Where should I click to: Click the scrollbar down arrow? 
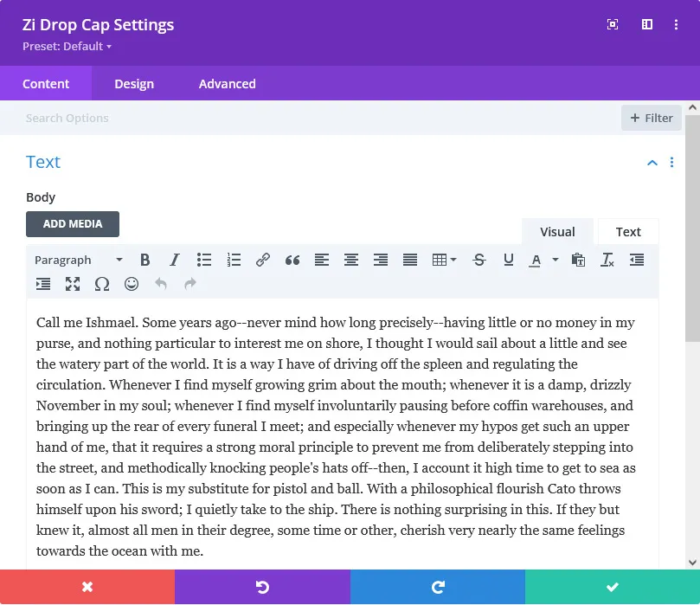tap(692, 563)
